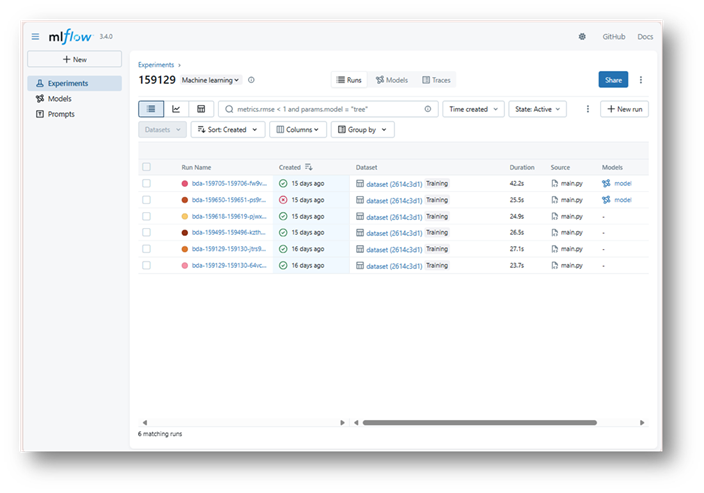Open model link in bda-159705-159706 row
This screenshot has width=704, height=493.
pyautogui.click(x=623, y=183)
